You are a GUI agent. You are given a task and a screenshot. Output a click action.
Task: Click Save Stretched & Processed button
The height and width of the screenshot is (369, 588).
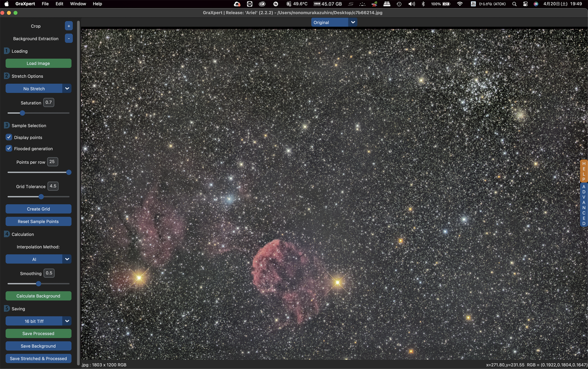tap(38, 359)
